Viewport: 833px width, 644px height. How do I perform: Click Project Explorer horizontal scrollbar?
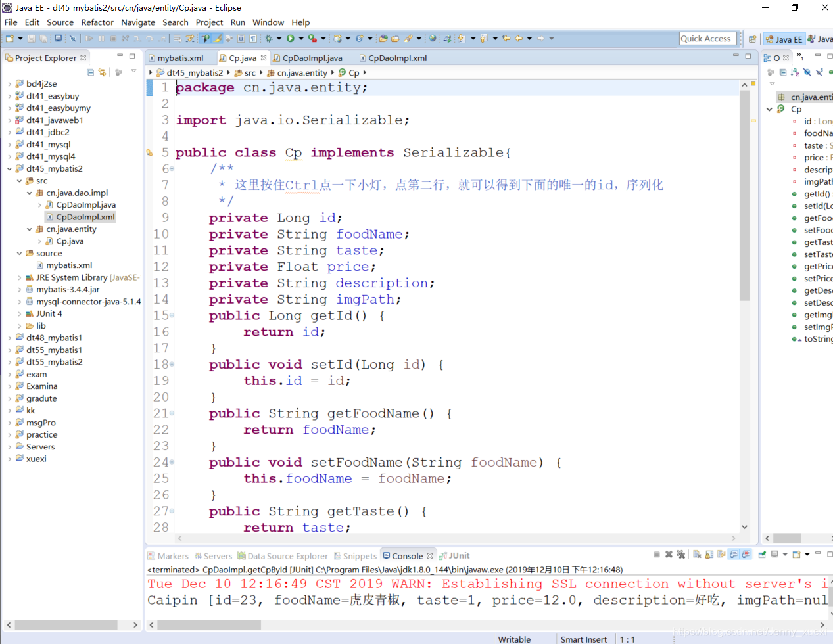coord(66,624)
